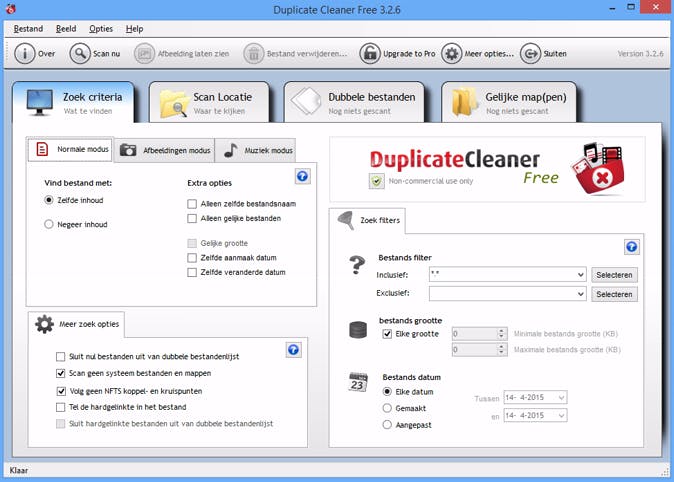The image size is (674, 482).
Task: Start scan with Scan nu magnifier icon
Action: [x=80, y=54]
